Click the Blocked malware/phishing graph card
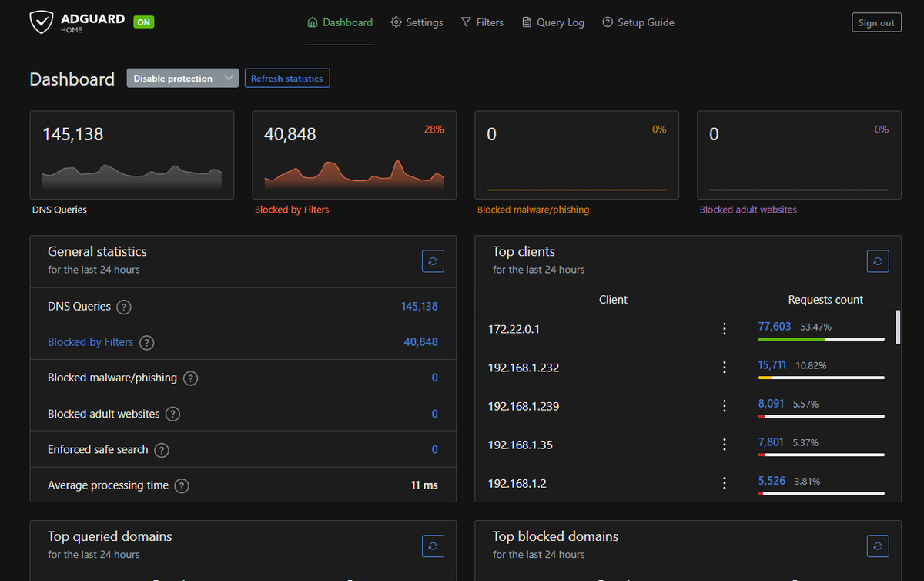This screenshot has height=581, width=924. tap(577, 155)
